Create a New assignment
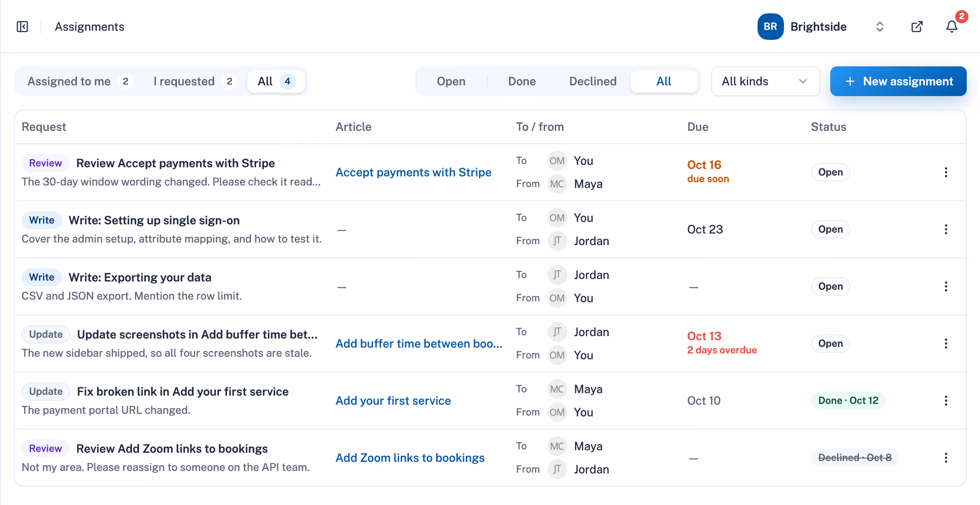 (x=898, y=81)
